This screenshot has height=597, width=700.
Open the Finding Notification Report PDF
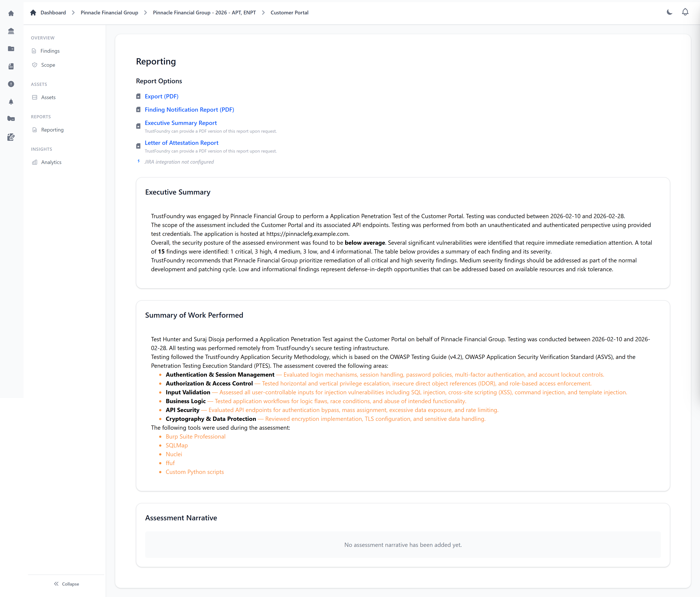click(189, 109)
